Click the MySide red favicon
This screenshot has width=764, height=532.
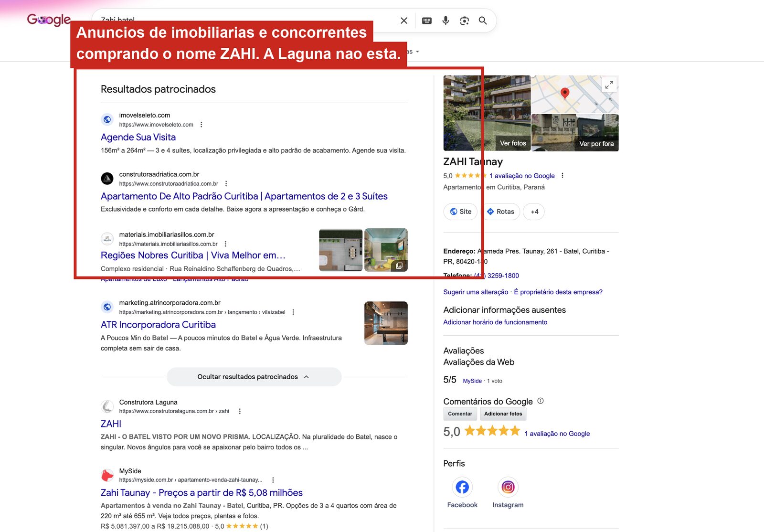pyautogui.click(x=107, y=475)
